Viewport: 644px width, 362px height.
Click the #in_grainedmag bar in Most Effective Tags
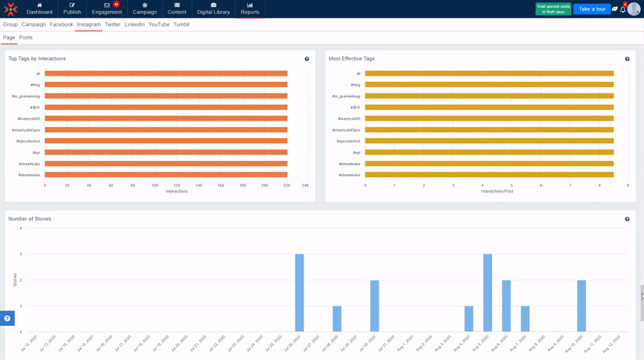pos(489,96)
